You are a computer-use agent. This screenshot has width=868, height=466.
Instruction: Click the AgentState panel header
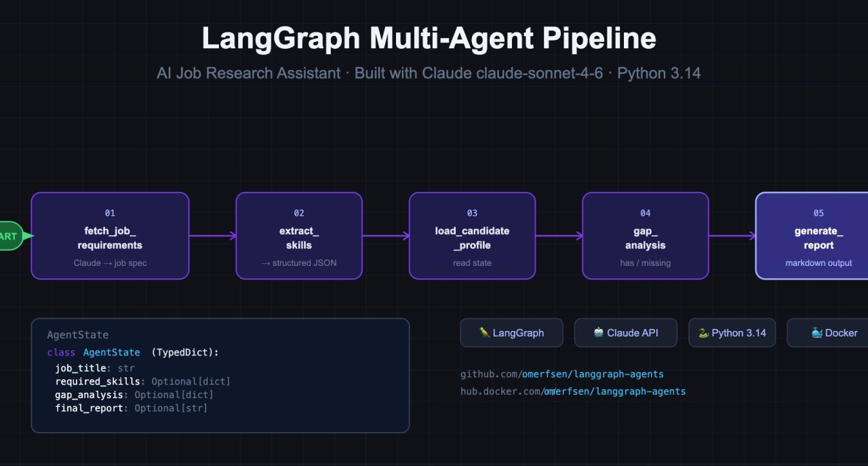tap(77, 335)
